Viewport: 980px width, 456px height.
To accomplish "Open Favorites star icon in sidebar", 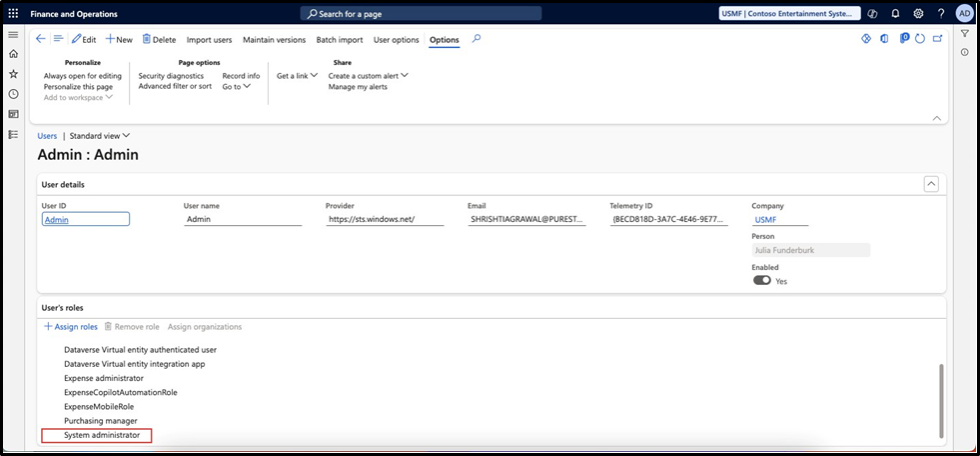I will pos(13,74).
